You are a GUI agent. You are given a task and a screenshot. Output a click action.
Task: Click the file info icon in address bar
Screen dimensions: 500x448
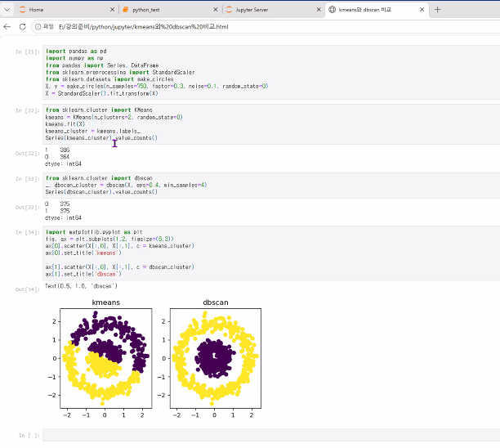[38, 27]
